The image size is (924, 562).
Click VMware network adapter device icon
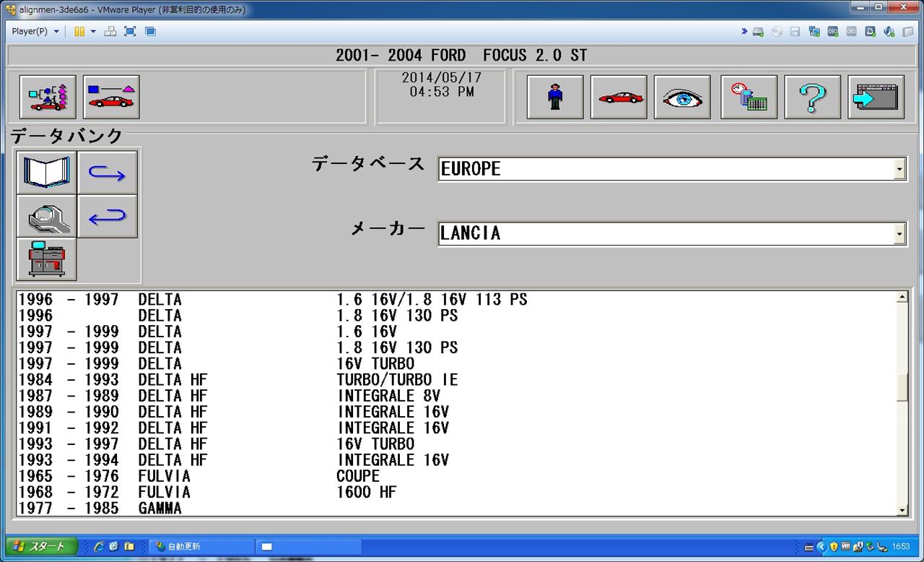pyautogui.click(x=814, y=32)
